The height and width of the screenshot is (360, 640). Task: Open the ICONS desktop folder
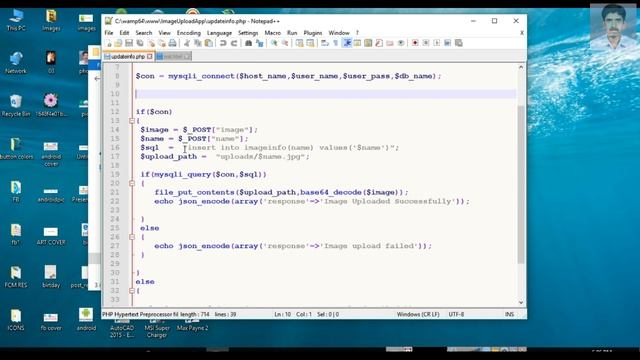(16, 320)
